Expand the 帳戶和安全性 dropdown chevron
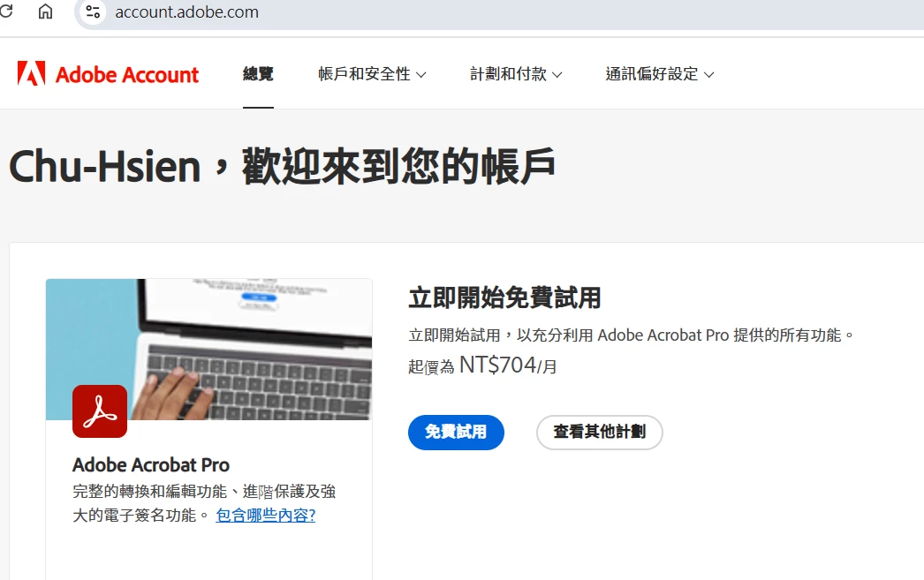Image resolution: width=924 pixels, height=580 pixels. pos(420,75)
